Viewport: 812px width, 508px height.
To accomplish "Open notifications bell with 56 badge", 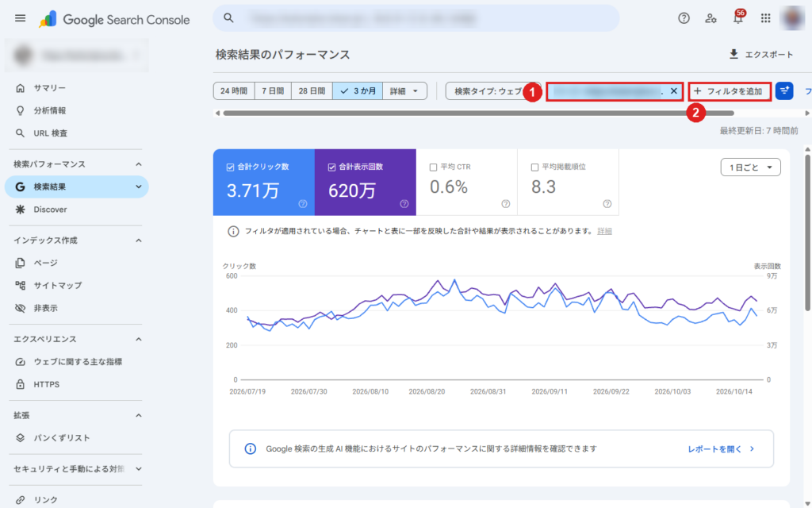I will coord(738,17).
